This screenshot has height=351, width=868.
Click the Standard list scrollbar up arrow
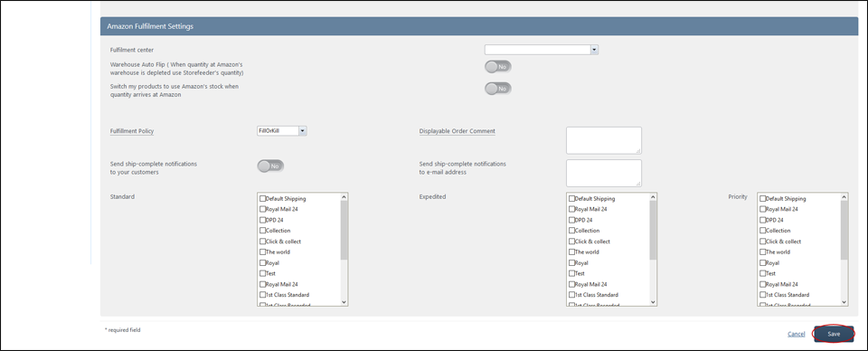pos(344,196)
